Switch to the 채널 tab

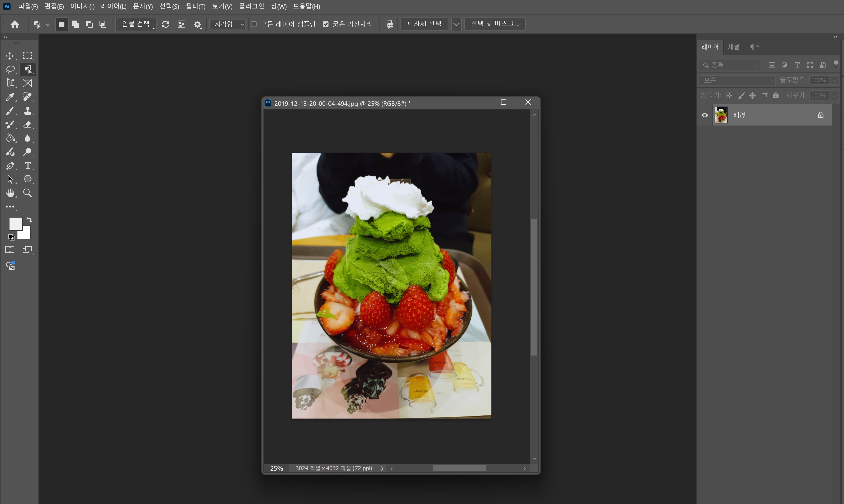733,47
